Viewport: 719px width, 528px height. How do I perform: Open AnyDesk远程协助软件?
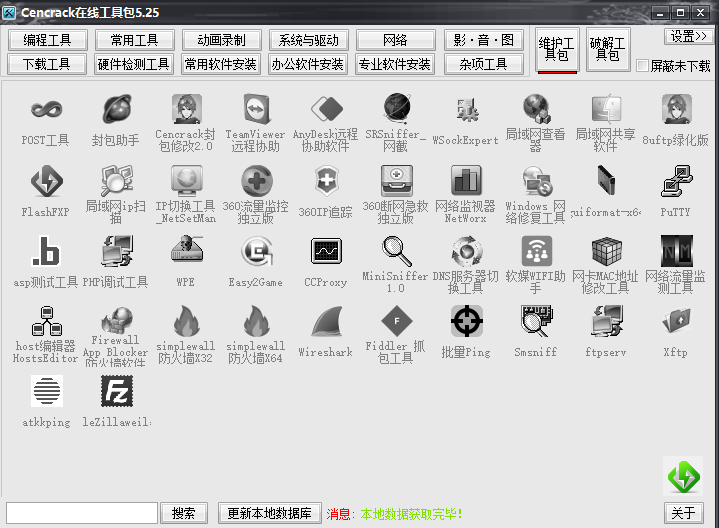point(326,110)
